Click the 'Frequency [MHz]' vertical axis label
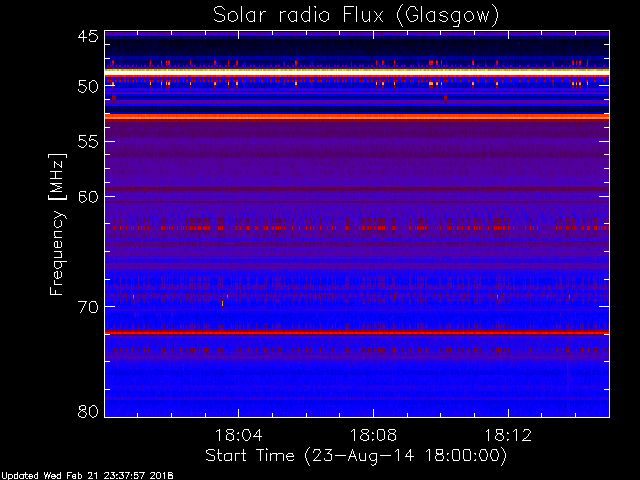Screen dimensions: 640x480 coord(59,222)
